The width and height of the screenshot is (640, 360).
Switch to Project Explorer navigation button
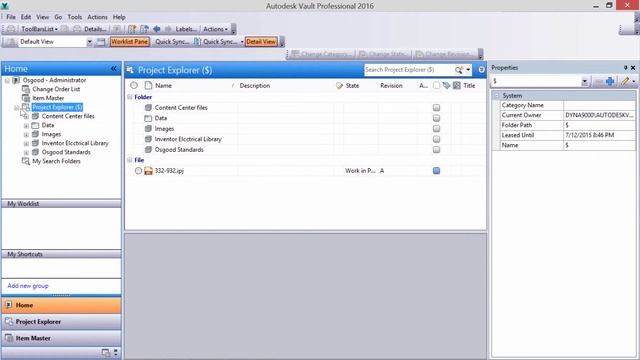[x=61, y=322]
